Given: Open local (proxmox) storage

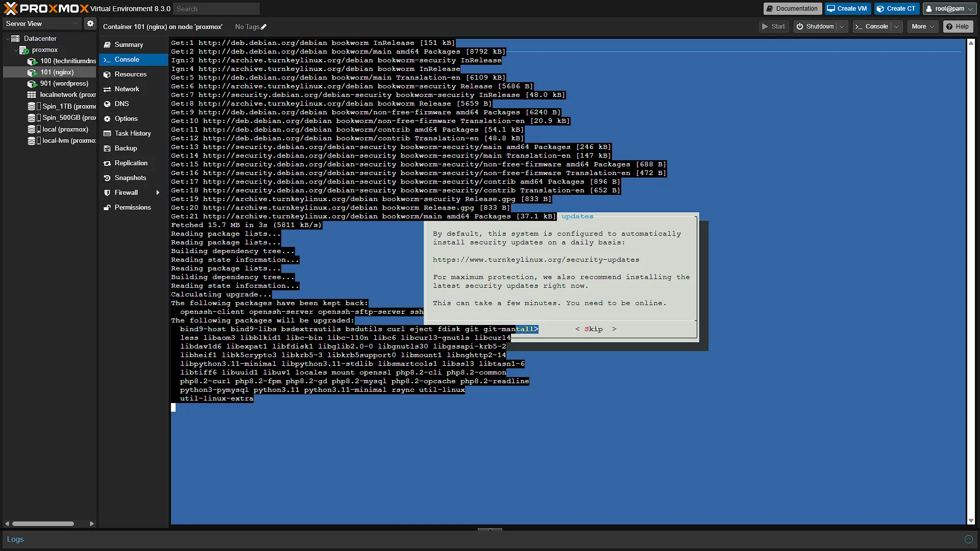Looking at the screenshot, I should (65, 130).
